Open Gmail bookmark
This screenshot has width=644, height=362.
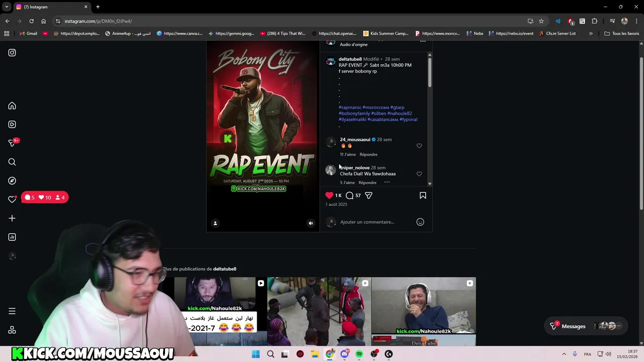(28, 33)
